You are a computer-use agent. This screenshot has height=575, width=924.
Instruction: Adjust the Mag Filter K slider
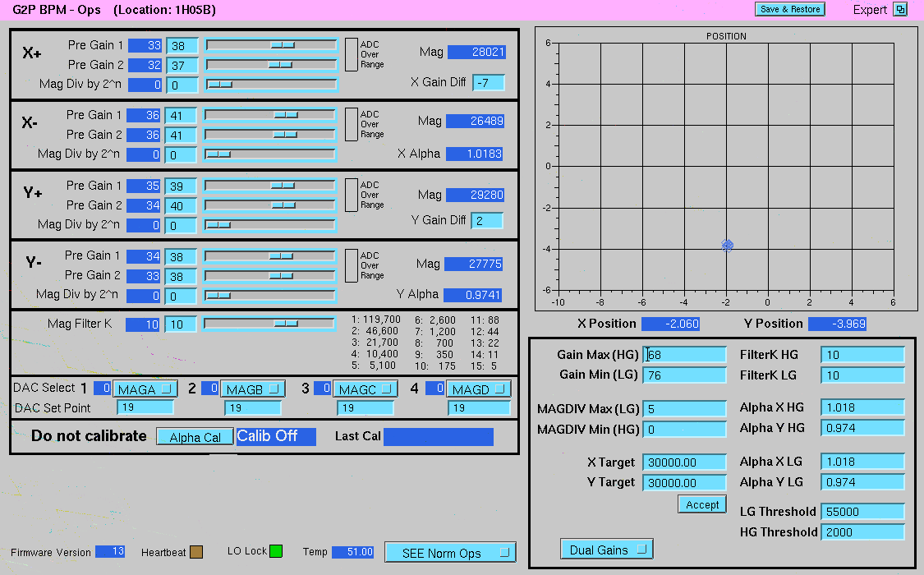[269, 324]
